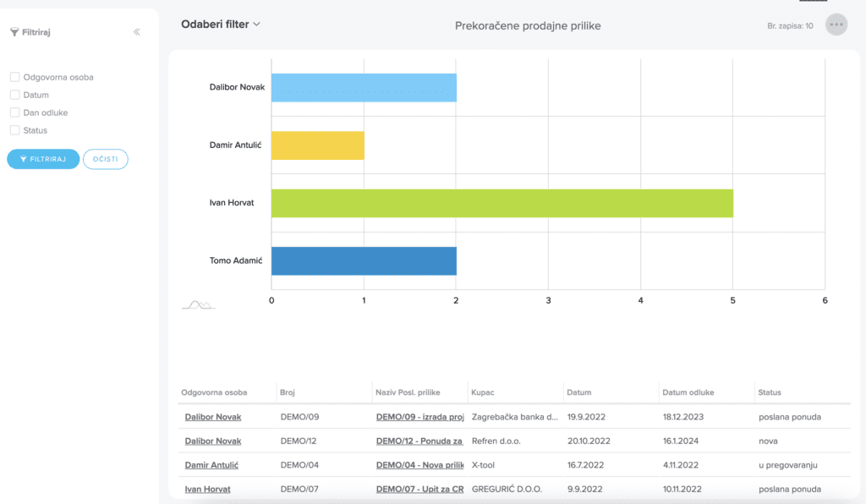Tick the Datum filter checkbox
Image resolution: width=866 pixels, height=504 pixels.
pyautogui.click(x=15, y=95)
